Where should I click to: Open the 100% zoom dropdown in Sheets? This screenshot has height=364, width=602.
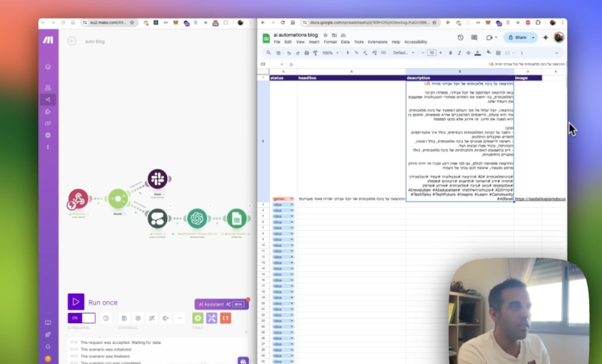click(330, 53)
